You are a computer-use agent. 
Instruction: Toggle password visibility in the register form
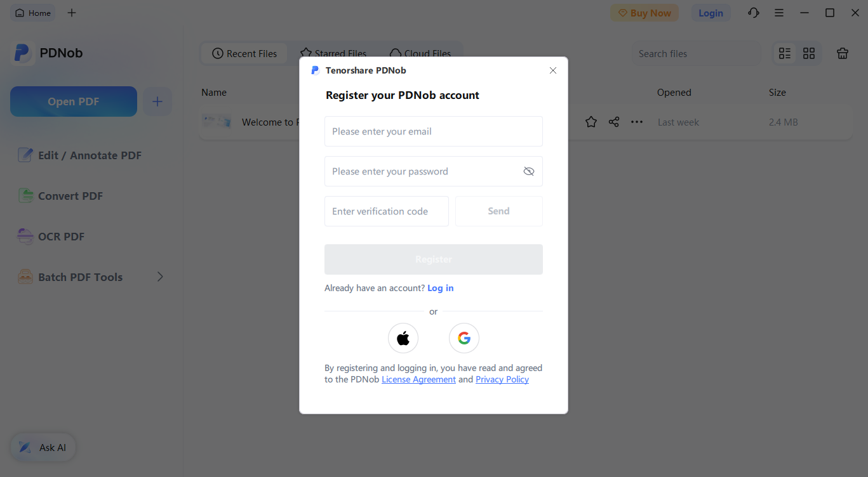[529, 171]
